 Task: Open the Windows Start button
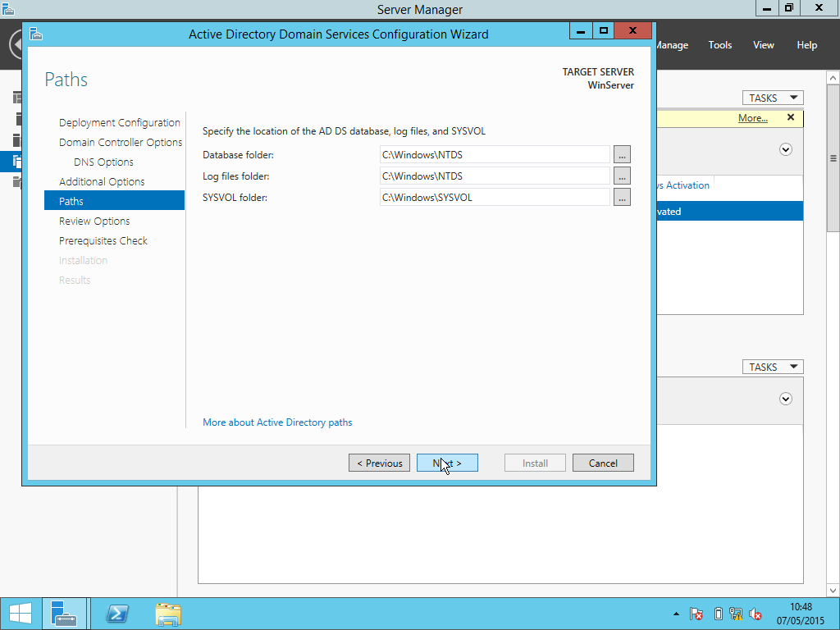(x=21, y=614)
